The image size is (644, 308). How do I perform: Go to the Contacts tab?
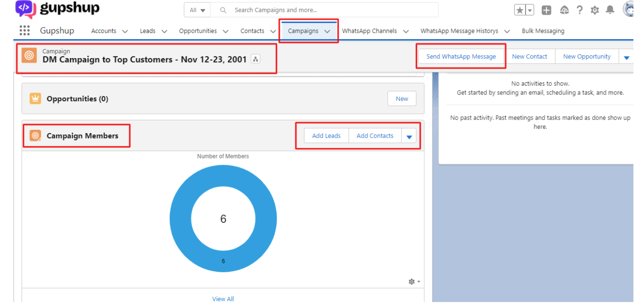[252, 31]
